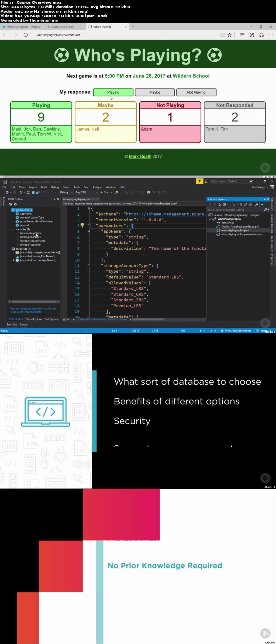
Task: Open deploy project artifacts help link
Action: [33, 310]
